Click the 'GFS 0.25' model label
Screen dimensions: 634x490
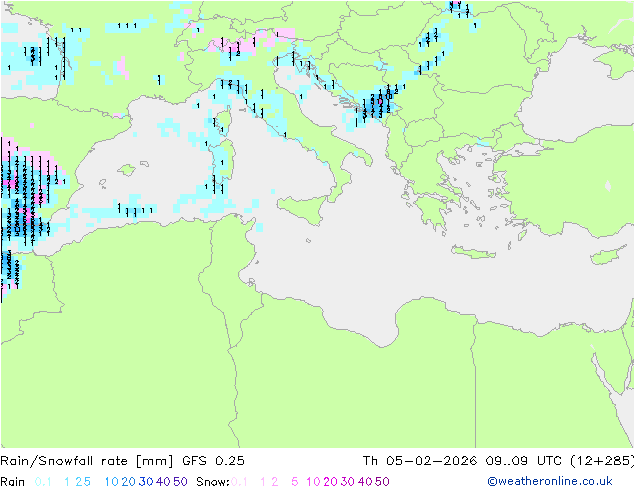(x=213, y=461)
